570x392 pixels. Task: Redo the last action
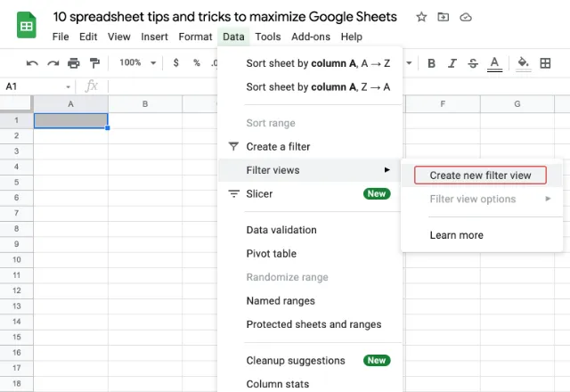[53, 63]
